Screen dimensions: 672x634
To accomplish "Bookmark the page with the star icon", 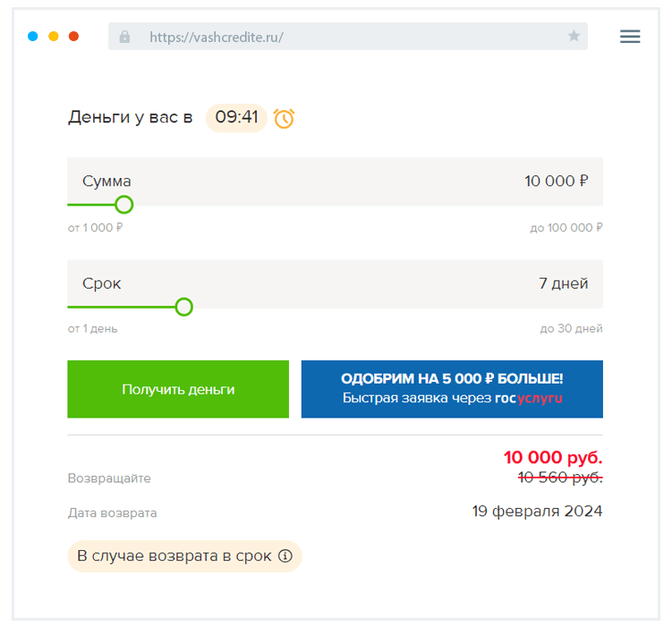I will pos(574,37).
